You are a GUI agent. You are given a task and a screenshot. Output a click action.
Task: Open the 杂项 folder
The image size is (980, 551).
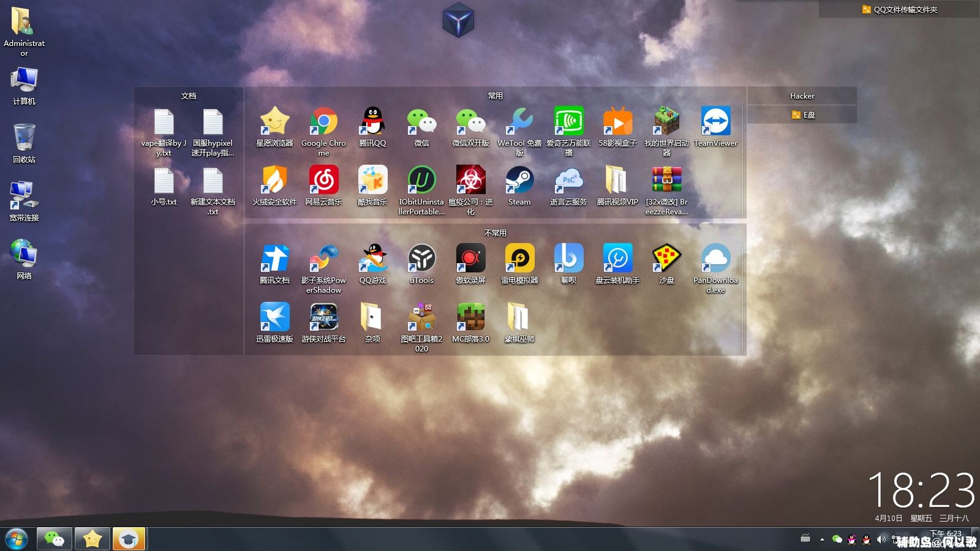(372, 323)
